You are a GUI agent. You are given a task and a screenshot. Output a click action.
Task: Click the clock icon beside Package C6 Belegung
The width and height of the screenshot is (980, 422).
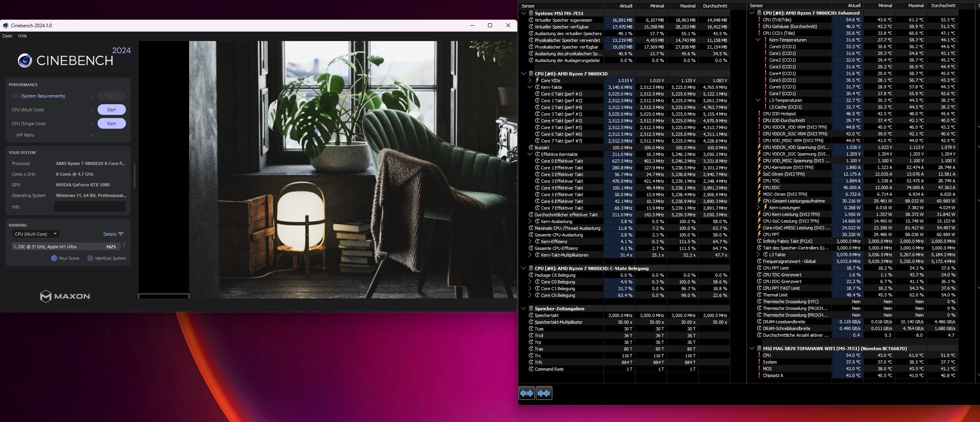[x=531, y=275]
